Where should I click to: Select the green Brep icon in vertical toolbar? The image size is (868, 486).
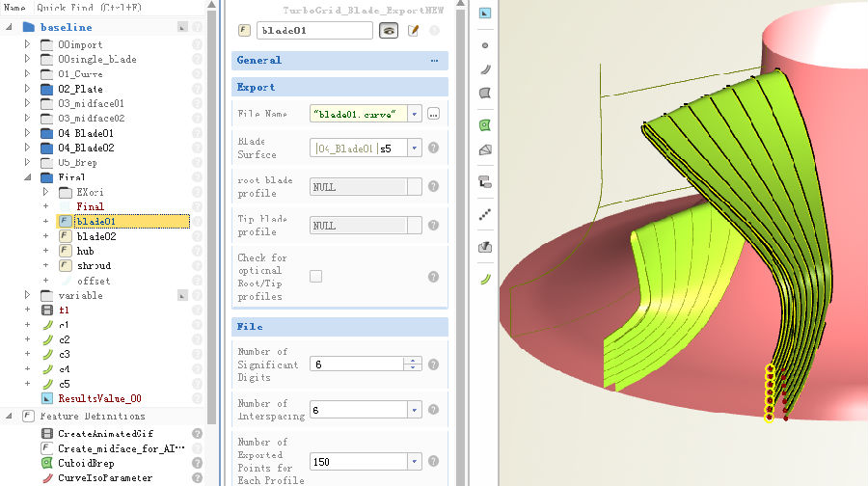485,125
